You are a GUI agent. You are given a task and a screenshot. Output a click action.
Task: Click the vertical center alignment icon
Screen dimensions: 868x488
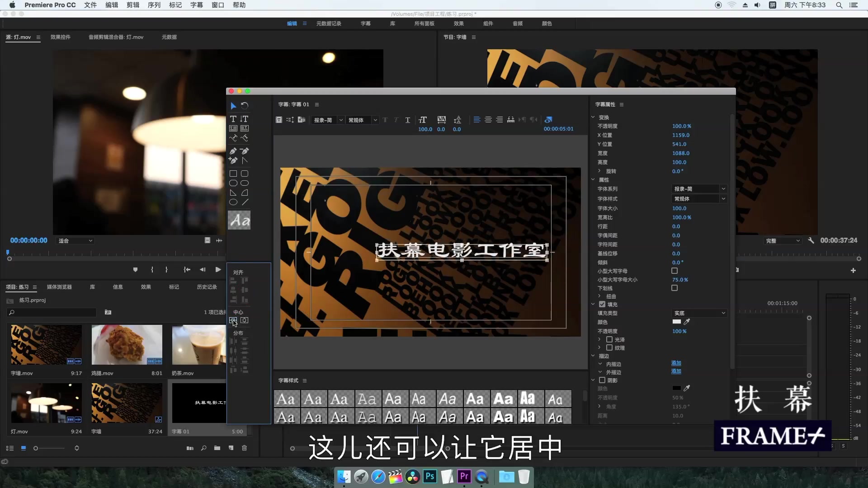[x=233, y=320]
